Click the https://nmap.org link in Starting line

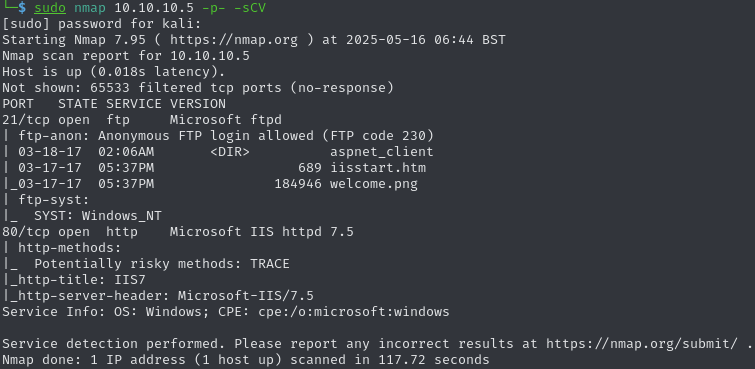coord(234,40)
